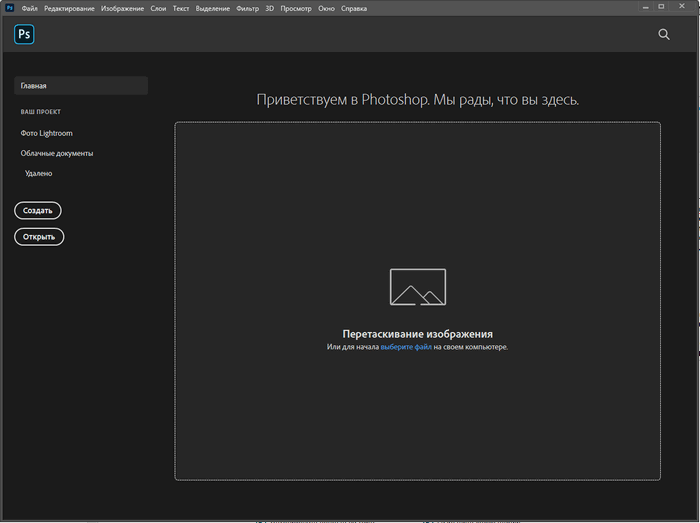This screenshot has width=700, height=523.
Task: Open the Окно menu
Action: pyautogui.click(x=326, y=8)
